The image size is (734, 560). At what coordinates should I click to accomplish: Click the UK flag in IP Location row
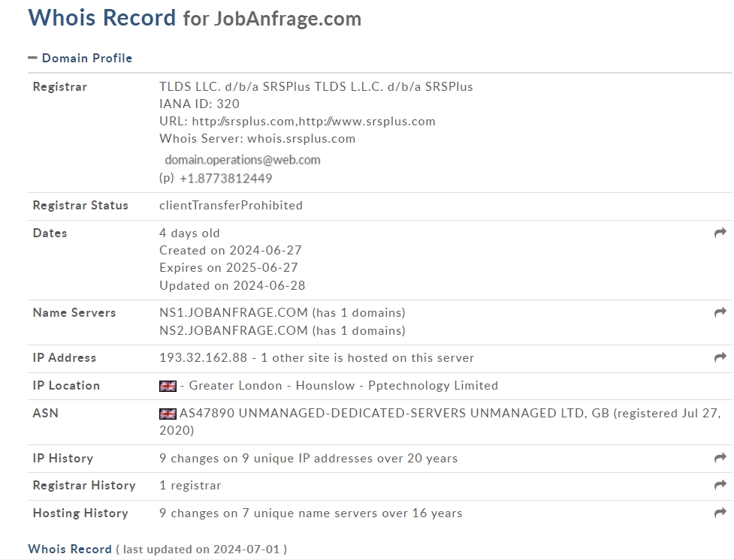[168, 386]
